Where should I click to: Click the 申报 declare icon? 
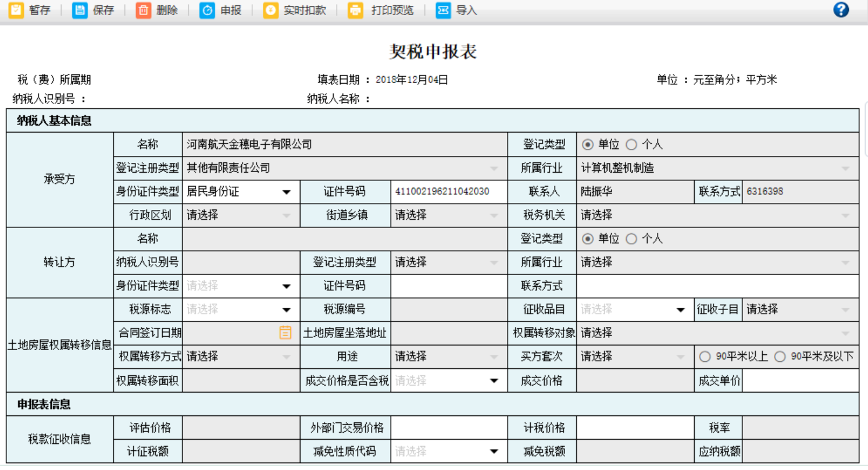[207, 10]
